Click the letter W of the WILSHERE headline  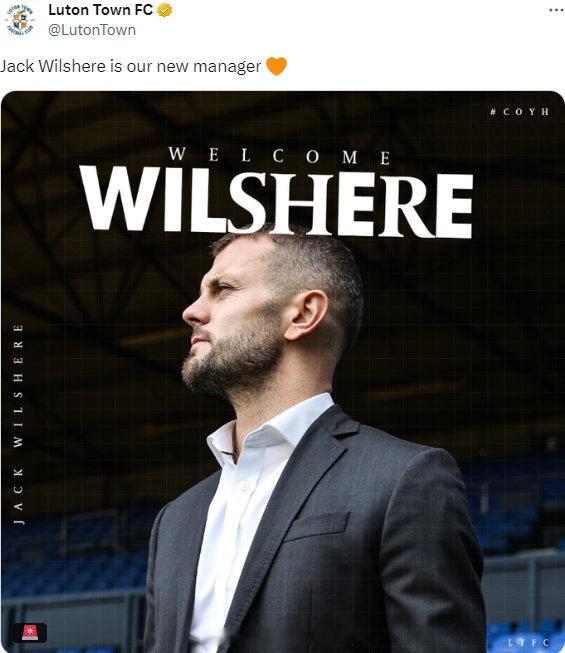point(120,198)
